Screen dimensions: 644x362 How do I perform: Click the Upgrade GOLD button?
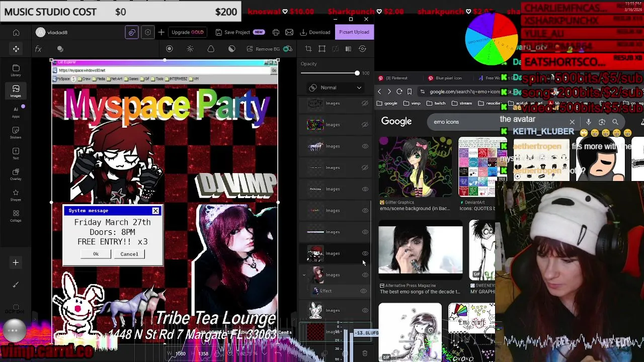pyautogui.click(x=188, y=32)
